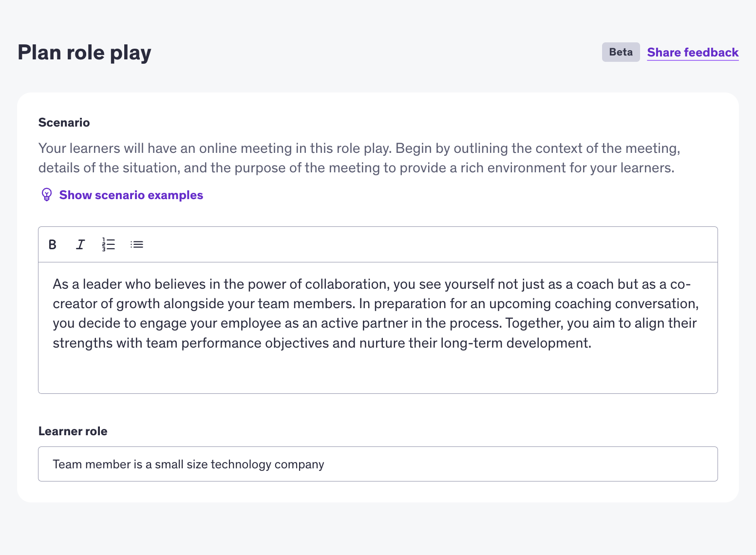This screenshot has width=756, height=555.
Task: Insert a bulleted list in scenario editor
Action: (x=137, y=244)
